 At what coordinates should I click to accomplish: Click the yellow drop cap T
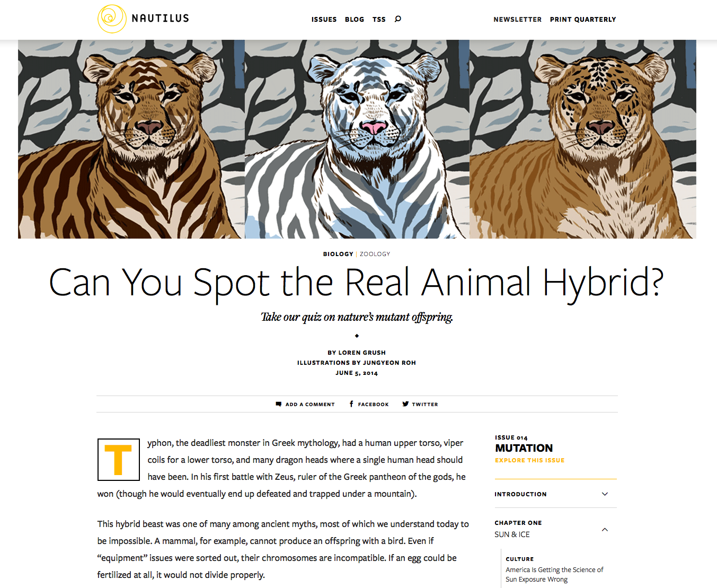tap(119, 460)
